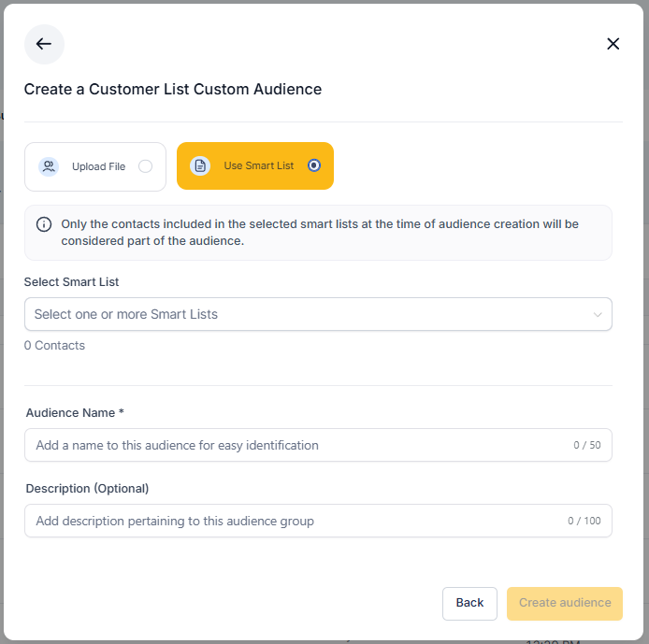
Task: Expand the Smart Lists chevron arrow
Action: (599, 315)
